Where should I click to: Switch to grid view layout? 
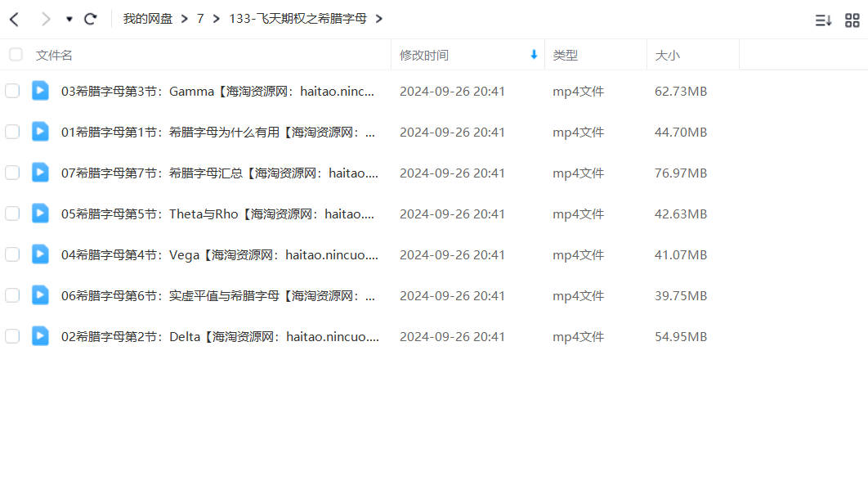click(852, 20)
